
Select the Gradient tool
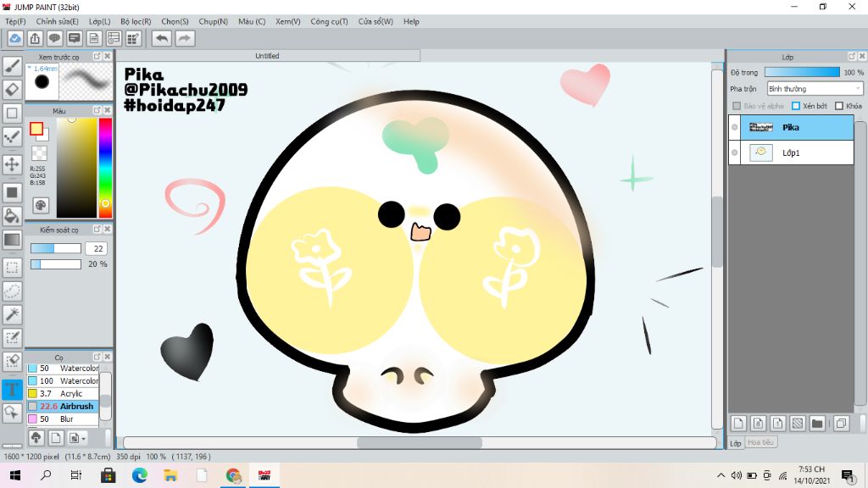click(12, 240)
